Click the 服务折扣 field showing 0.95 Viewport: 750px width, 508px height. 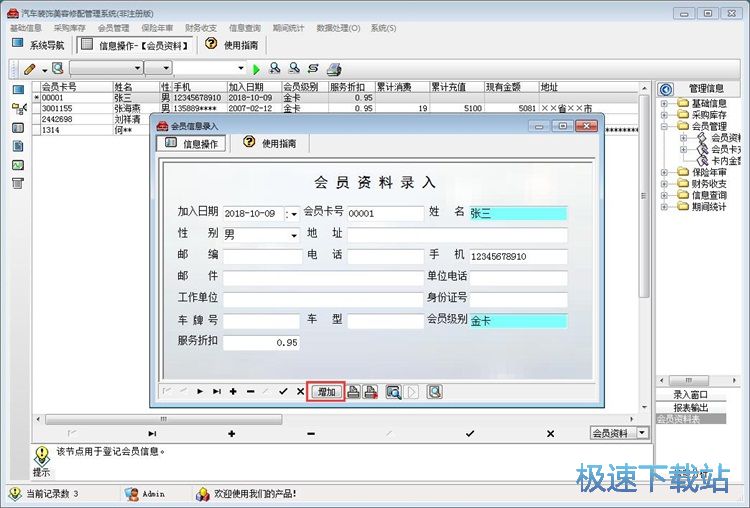pos(262,342)
